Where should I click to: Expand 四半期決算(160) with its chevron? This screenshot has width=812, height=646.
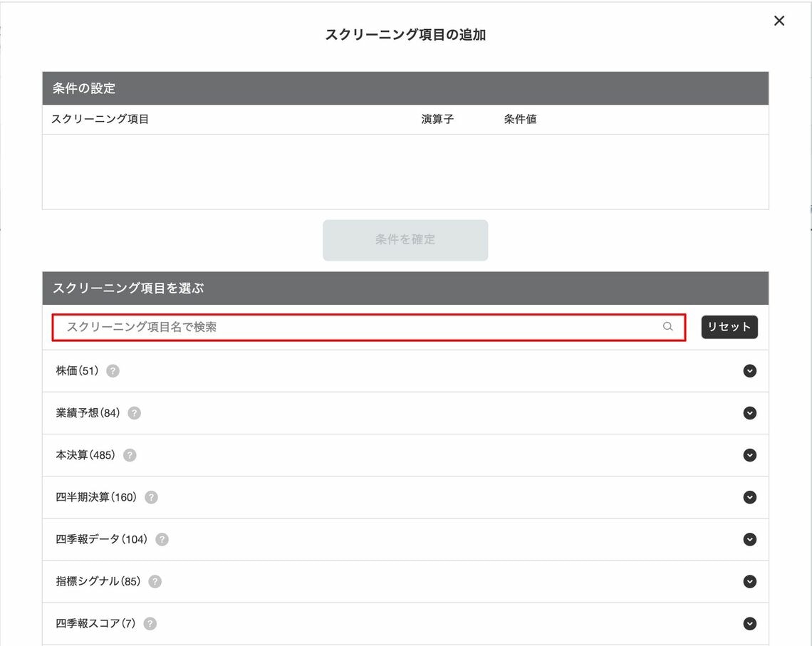tap(750, 497)
